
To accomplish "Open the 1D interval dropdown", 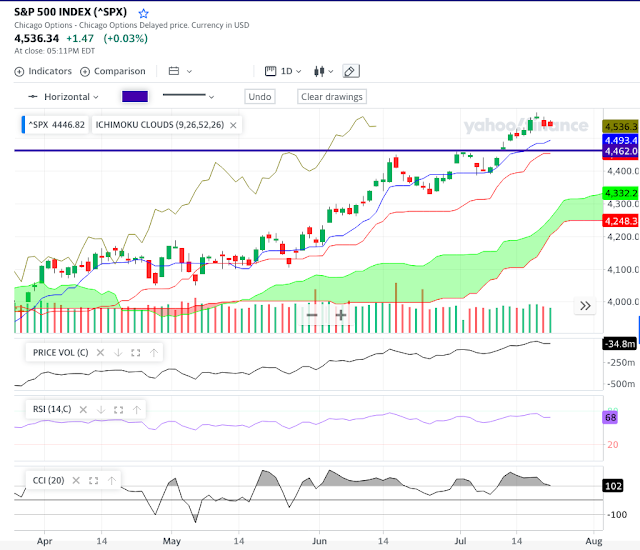I will coord(291,71).
